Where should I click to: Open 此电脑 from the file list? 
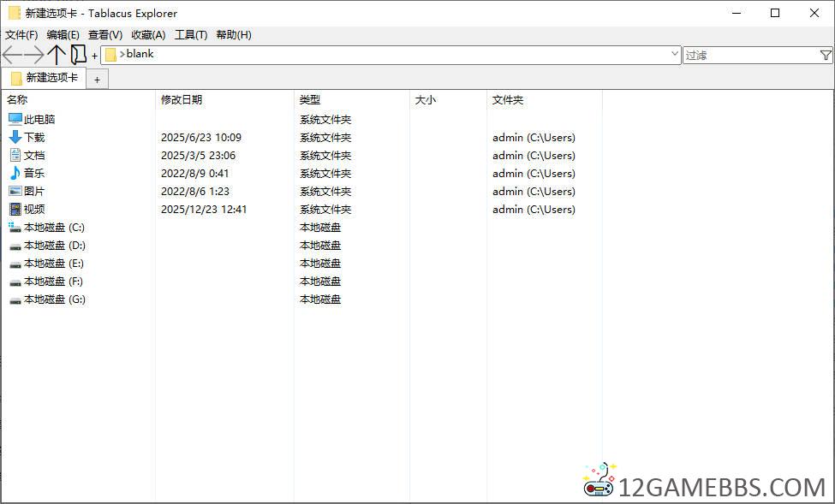39,118
